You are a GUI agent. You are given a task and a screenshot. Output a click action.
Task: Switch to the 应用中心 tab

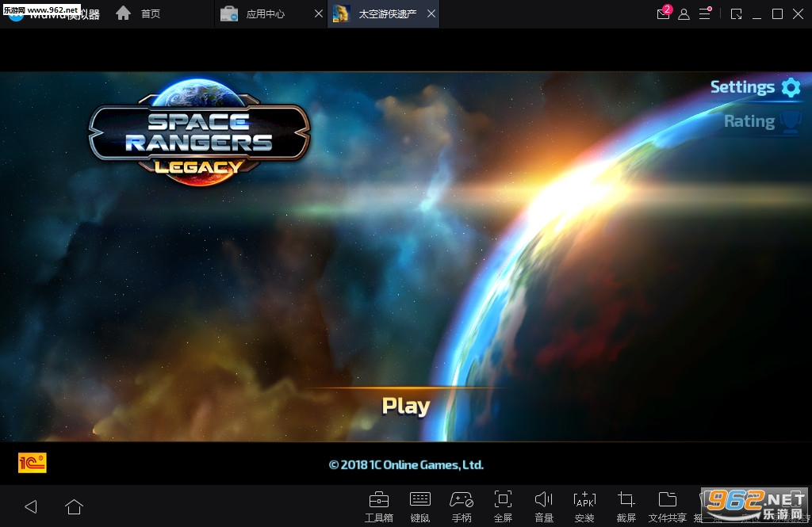[266, 14]
